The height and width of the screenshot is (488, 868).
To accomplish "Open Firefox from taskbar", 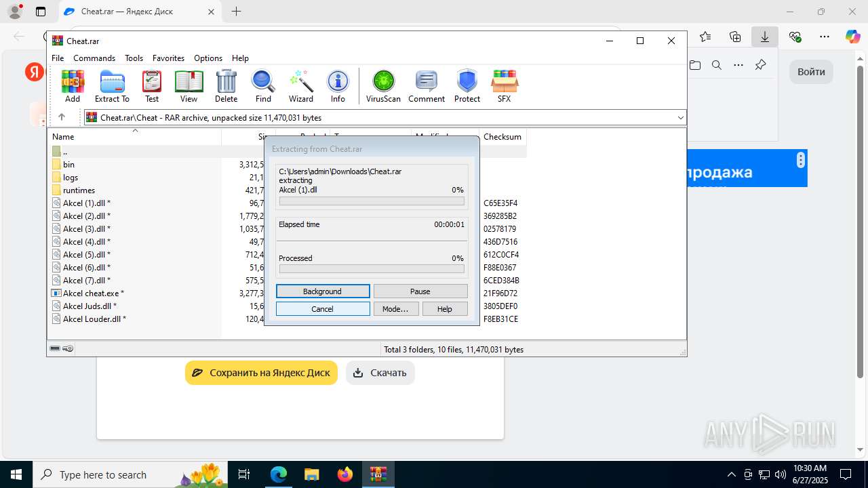I will point(345,474).
